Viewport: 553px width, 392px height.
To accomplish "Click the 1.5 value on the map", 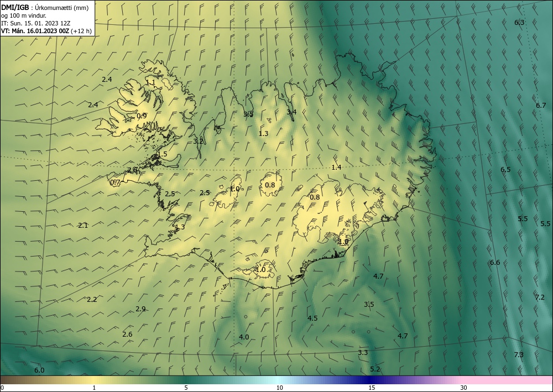I will click(x=162, y=154).
